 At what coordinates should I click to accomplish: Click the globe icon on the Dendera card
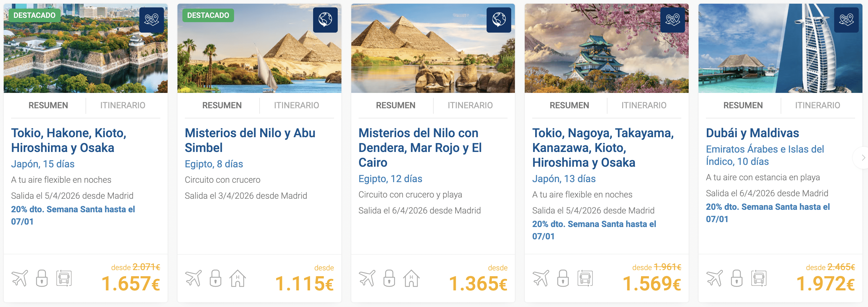point(499,20)
